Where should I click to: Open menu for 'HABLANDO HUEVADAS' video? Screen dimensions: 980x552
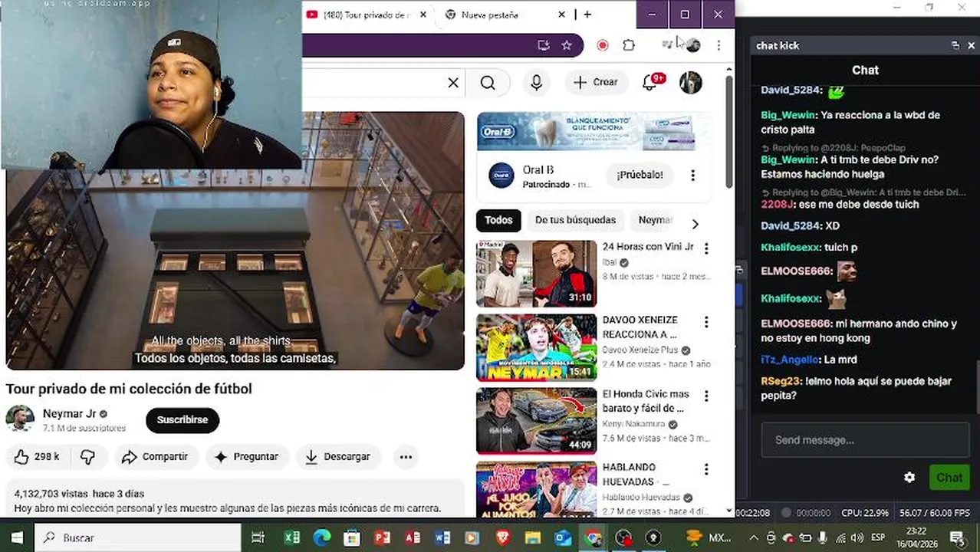[x=706, y=469]
